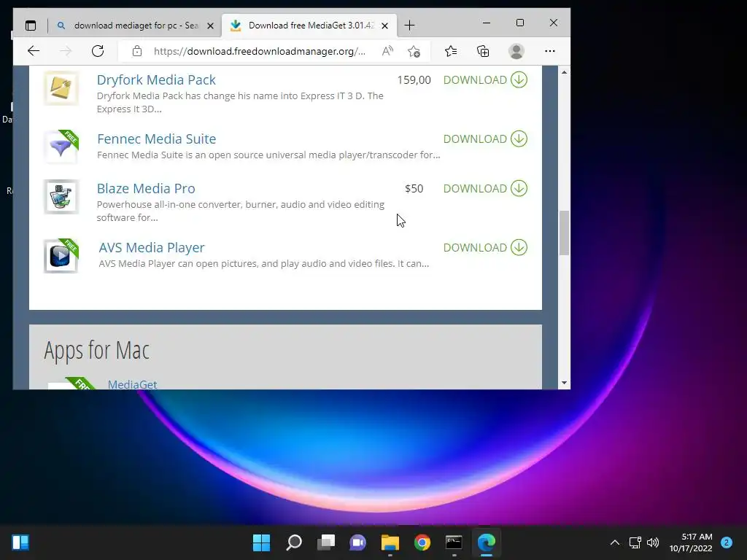Screen dimensions: 747x560
Task: Open taskbar Search
Action: click(294, 542)
